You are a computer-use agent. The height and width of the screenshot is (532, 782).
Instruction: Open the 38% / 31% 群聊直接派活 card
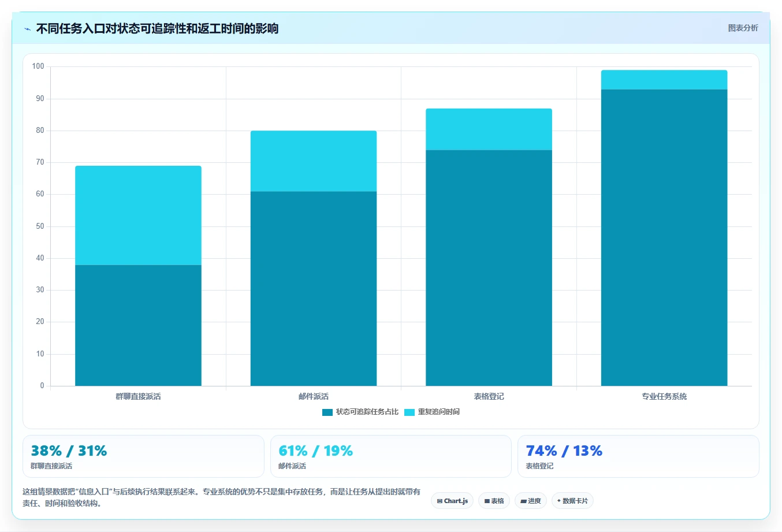[x=143, y=456]
